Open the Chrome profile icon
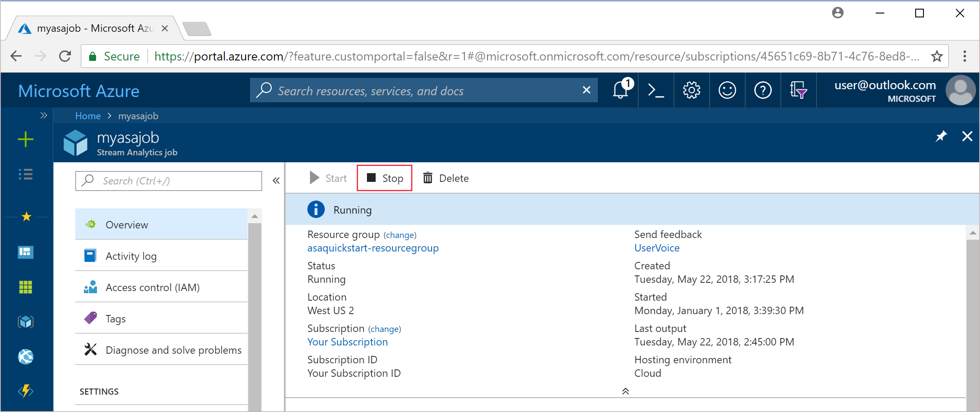The height and width of the screenshot is (412, 980). (838, 13)
